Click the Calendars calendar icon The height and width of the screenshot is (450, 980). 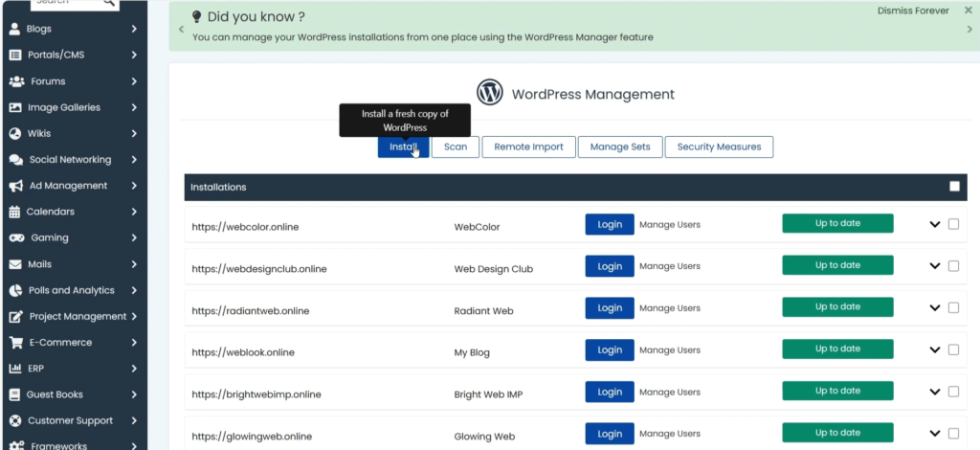tap(14, 212)
